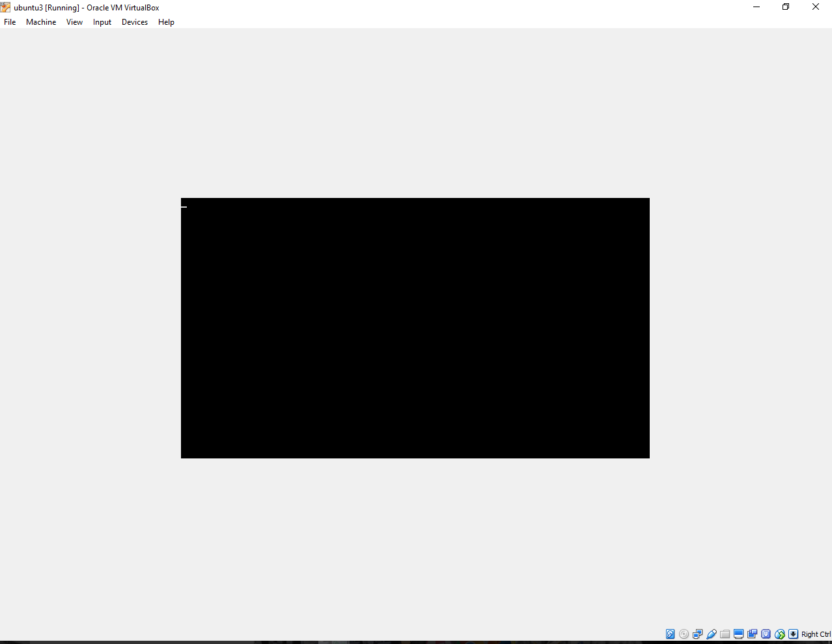Click the VirtualBox icon in title bar
Viewport: 832px width, 644px height.
(x=6, y=7)
